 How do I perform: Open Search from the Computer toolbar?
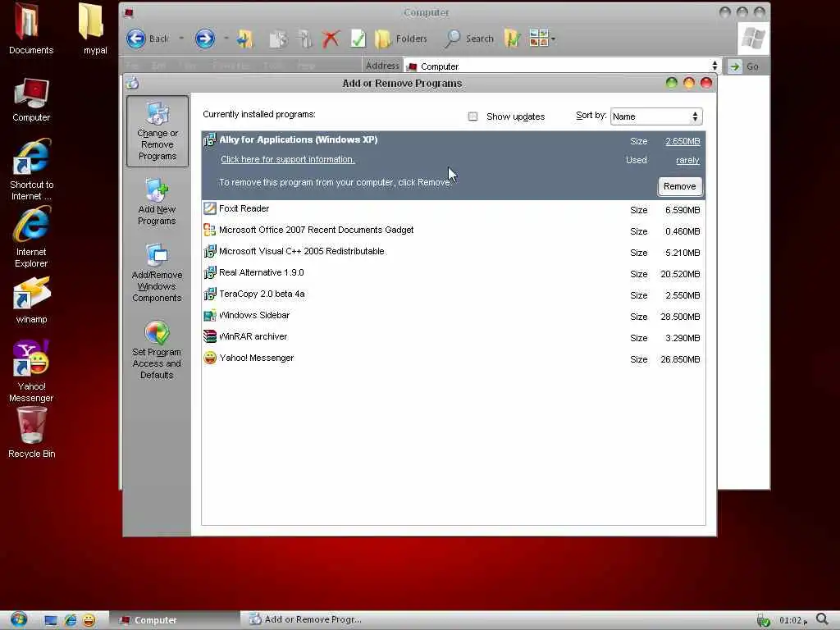(x=468, y=39)
